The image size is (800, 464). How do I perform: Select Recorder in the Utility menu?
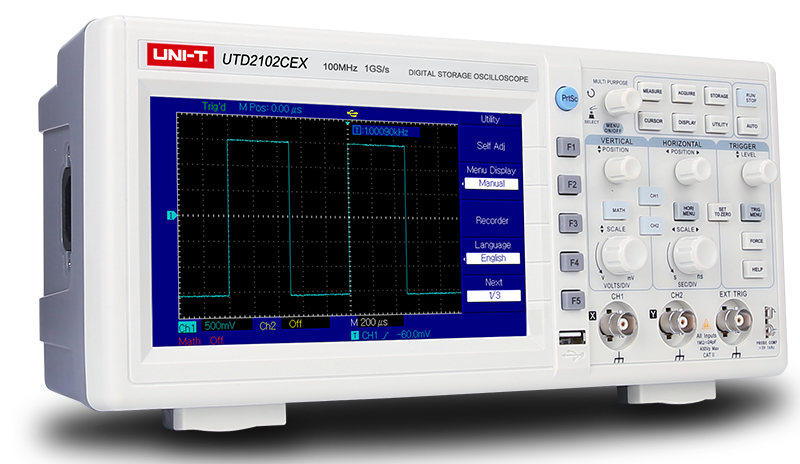[492, 221]
